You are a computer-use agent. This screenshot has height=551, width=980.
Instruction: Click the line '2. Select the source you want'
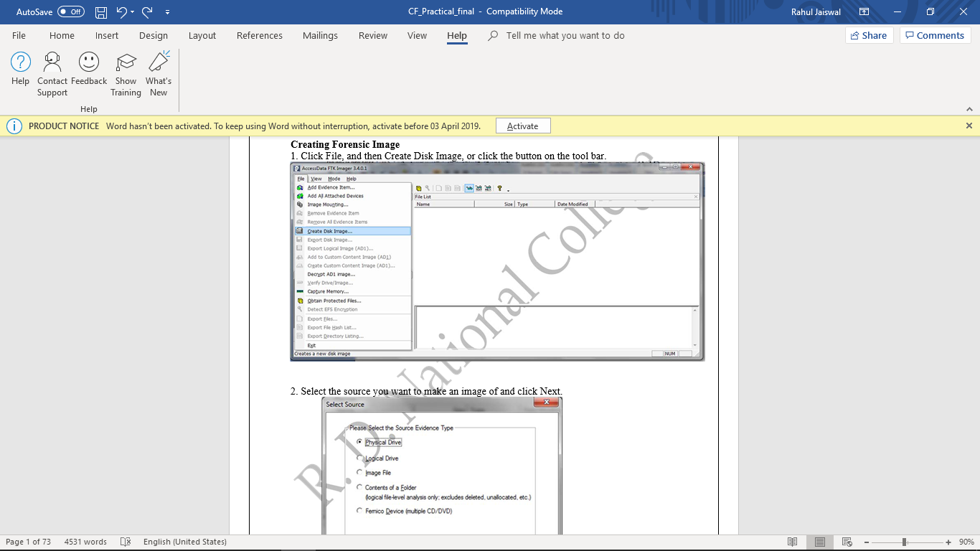[426, 391]
